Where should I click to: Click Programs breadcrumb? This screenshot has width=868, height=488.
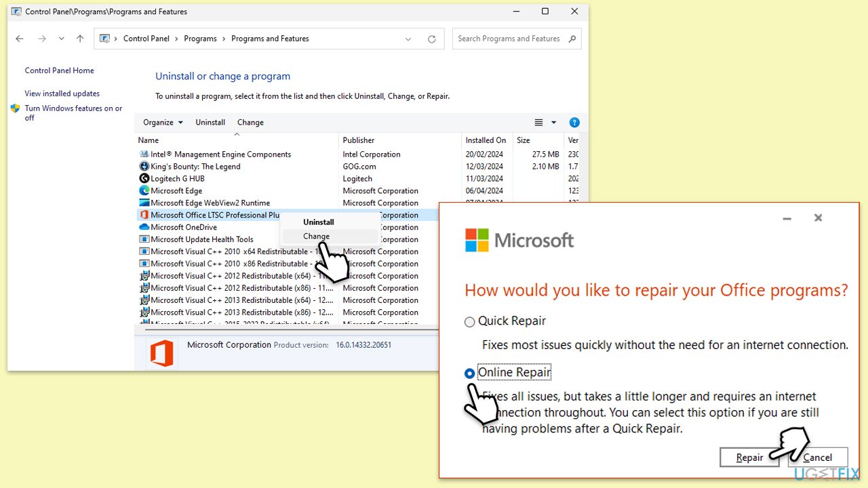click(x=200, y=39)
